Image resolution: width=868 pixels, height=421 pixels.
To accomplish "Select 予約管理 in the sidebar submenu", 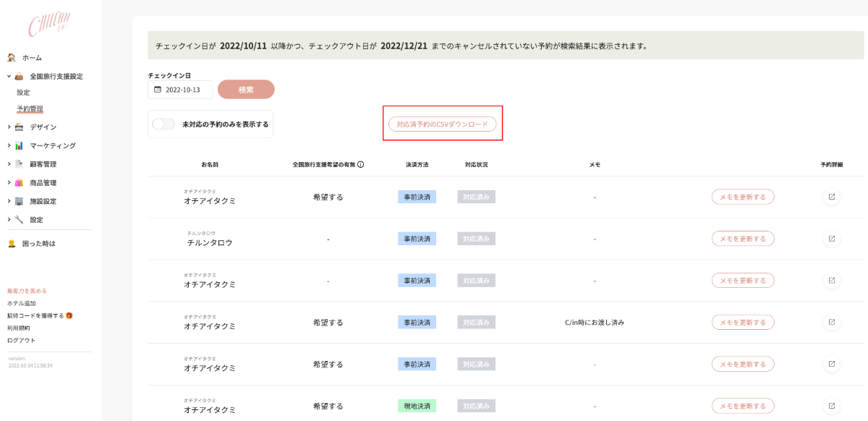I will click(x=30, y=109).
